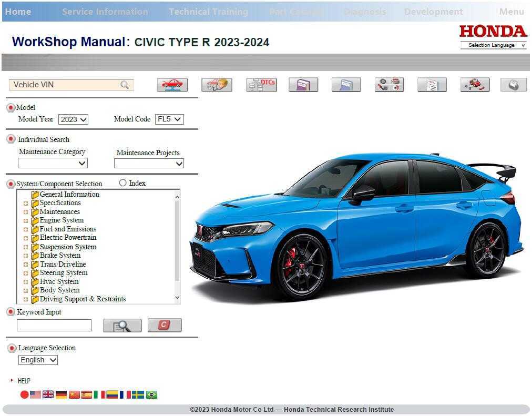The height and width of the screenshot is (416, 532).
Task: Expand the Suspension System tree node
Action: point(25,247)
